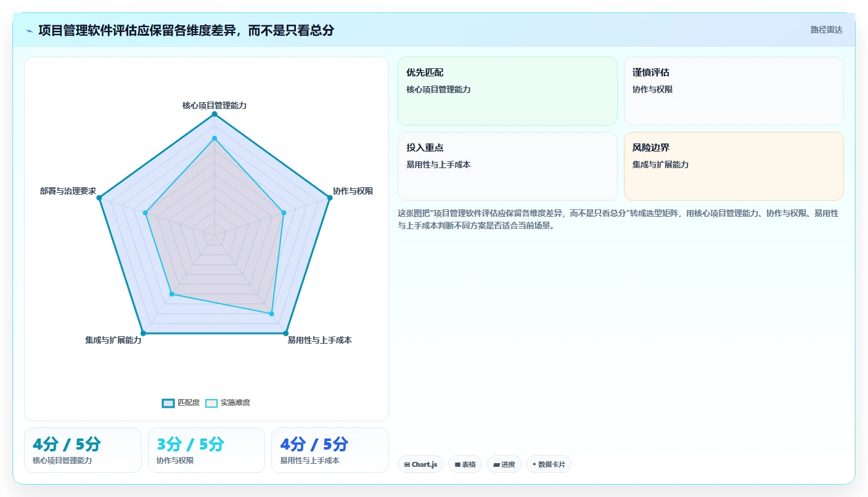
Task: Click the 路径雷达 label in the header
Action: tap(826, 30)
